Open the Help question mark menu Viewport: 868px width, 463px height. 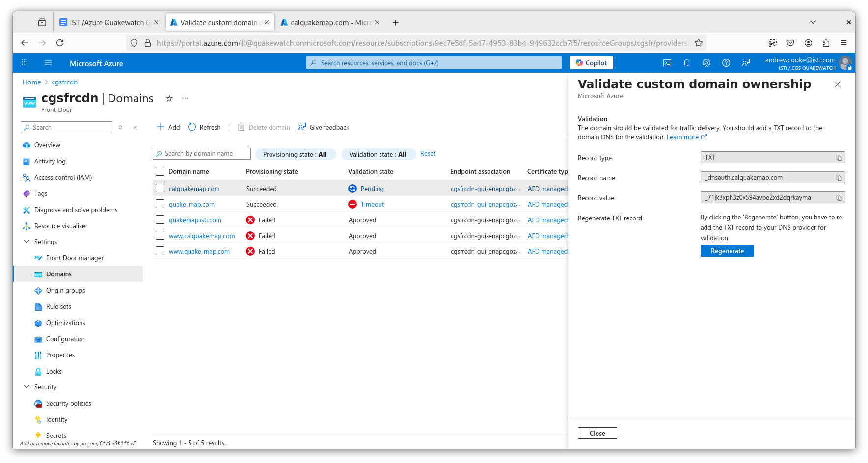[726, 63]
